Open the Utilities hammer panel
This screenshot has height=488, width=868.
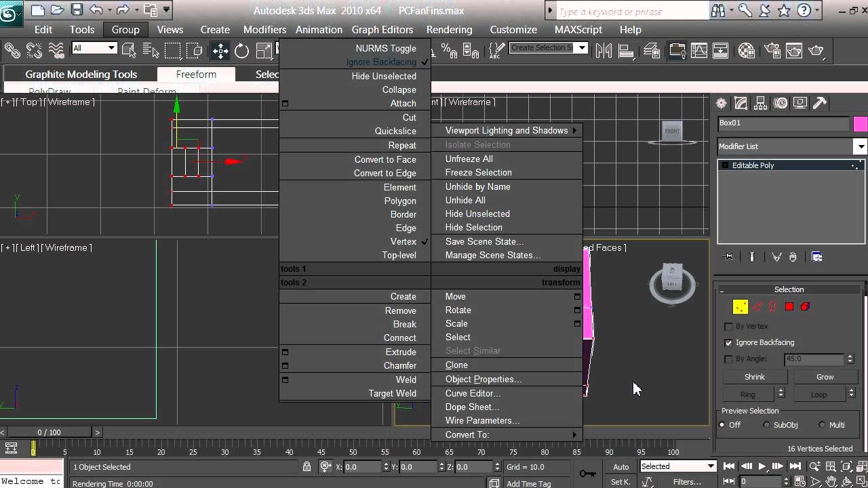820,103
